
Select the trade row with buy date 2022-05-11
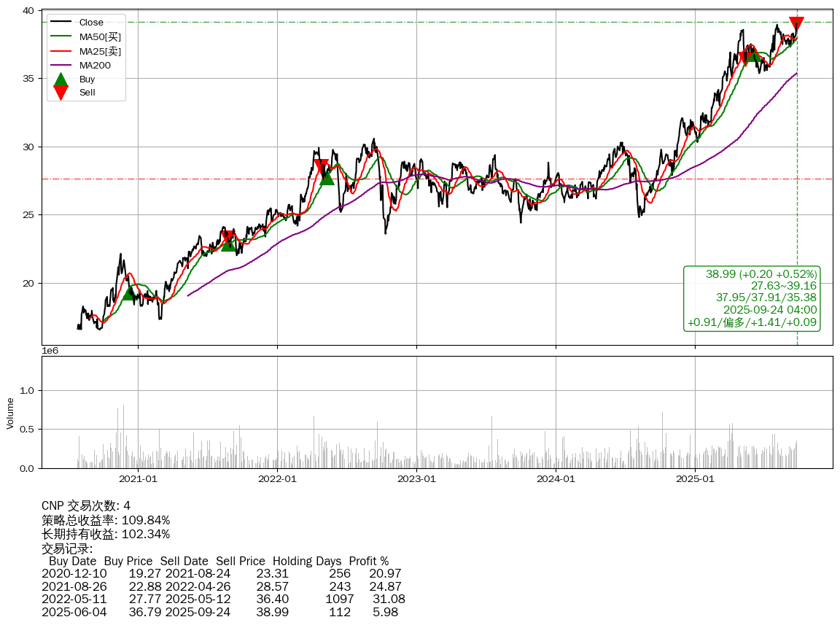click(x=223, y=599)
